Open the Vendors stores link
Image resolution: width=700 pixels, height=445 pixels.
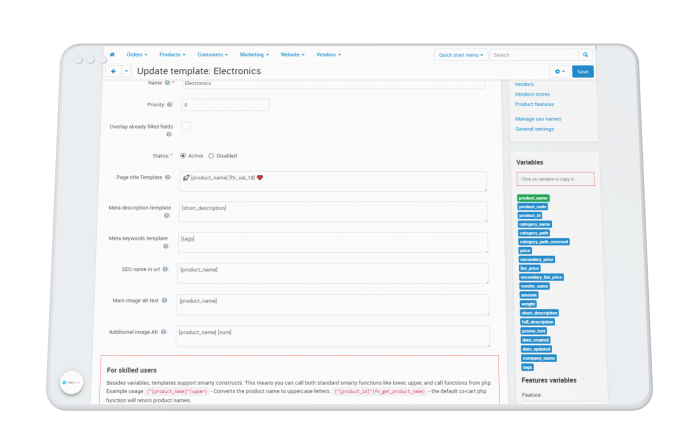point(532,94)
